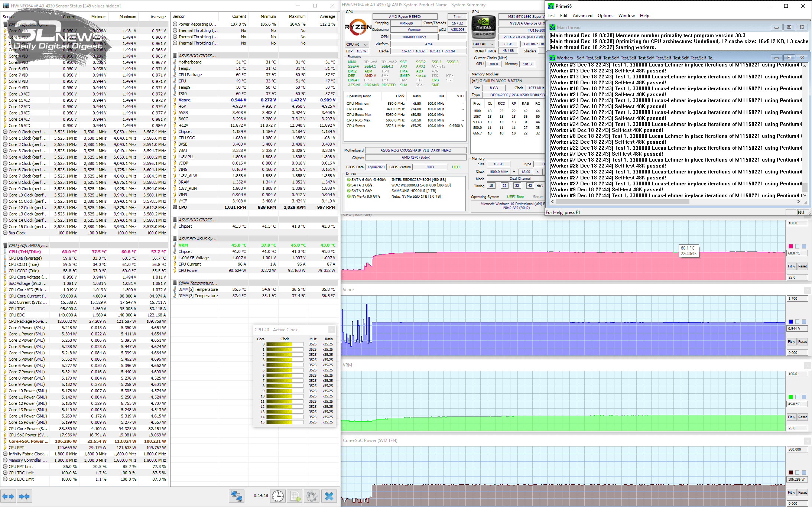812x507 pixels.
Task: Click the collapse columns arrows icon
Action: (x=25, y=496)
